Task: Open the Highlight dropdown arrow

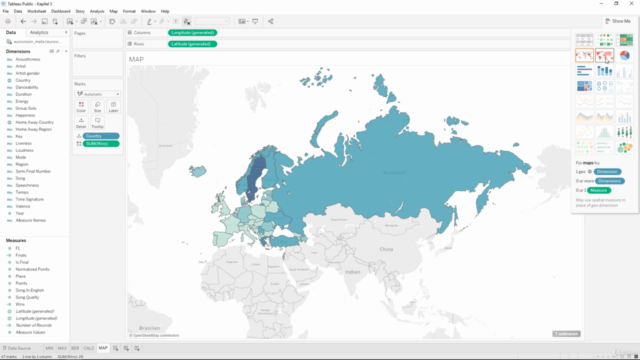Action: click(x=155, y=22)
